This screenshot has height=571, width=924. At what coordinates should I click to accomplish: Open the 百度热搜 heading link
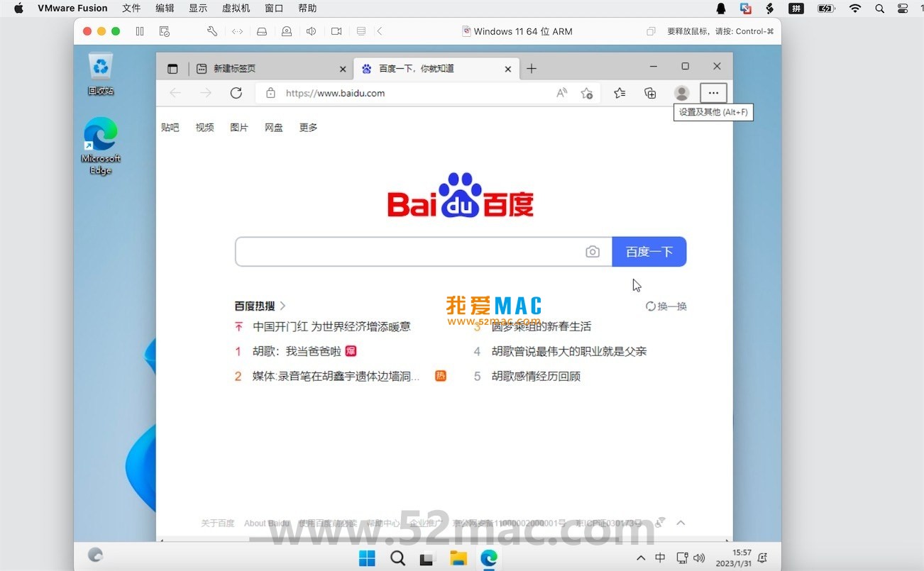pyautogui.click(x=260, y=306)
